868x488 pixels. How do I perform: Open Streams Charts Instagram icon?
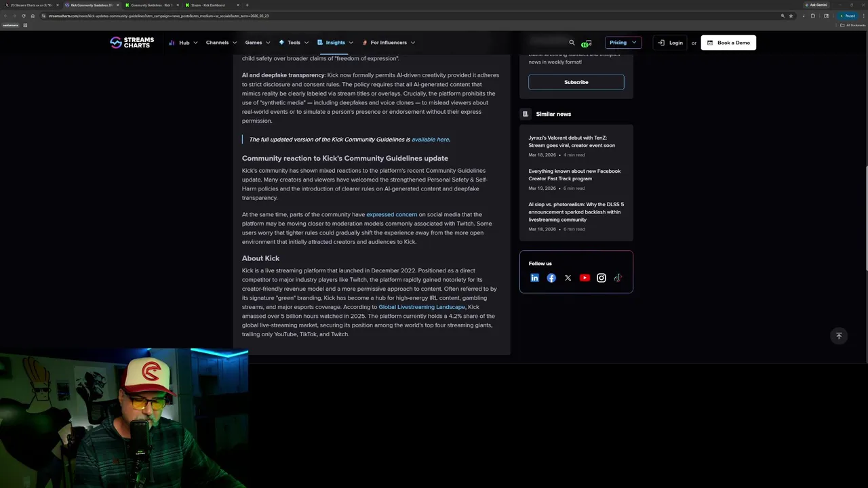point(601,278)
